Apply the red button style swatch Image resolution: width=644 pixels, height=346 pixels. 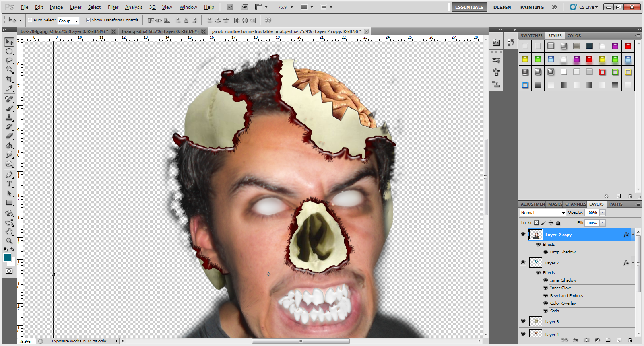click(628, 46)
